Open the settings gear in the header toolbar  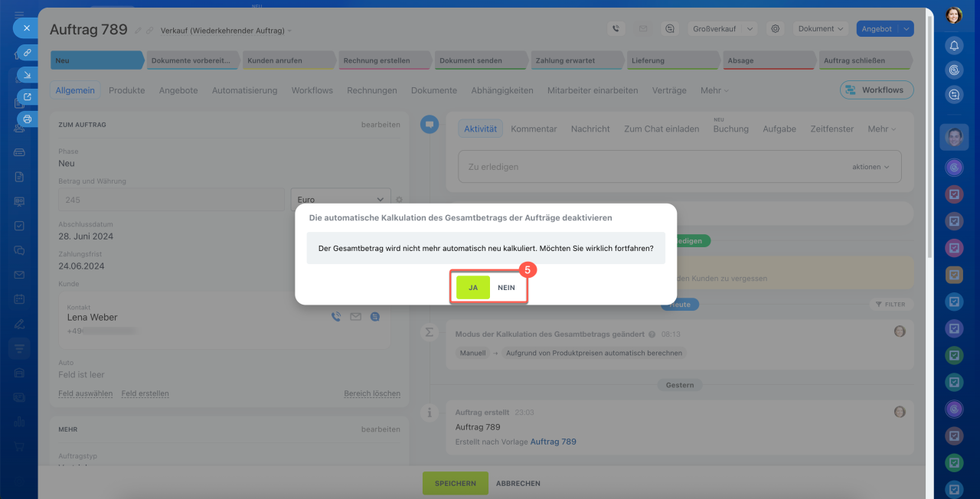[776, 28]
